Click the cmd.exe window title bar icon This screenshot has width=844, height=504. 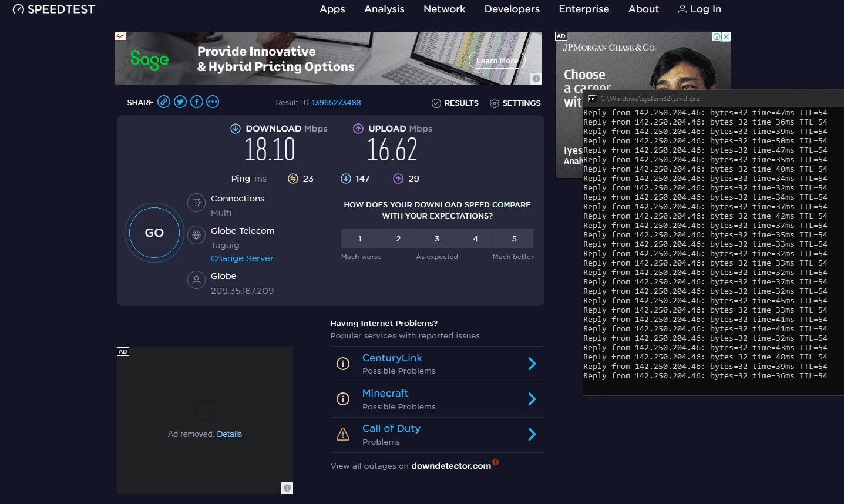[593, 98]
